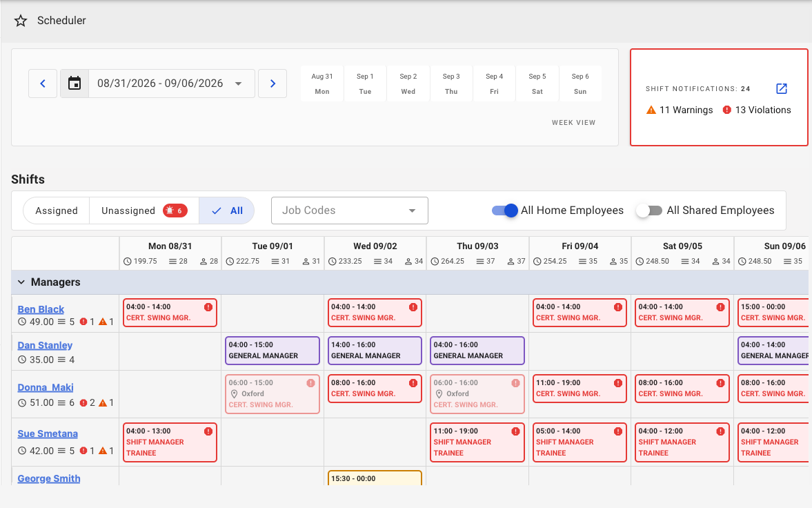This screenshot has width=812, height=508.
Task: Click the 13 Violations red icon
Action: (727, 110)
